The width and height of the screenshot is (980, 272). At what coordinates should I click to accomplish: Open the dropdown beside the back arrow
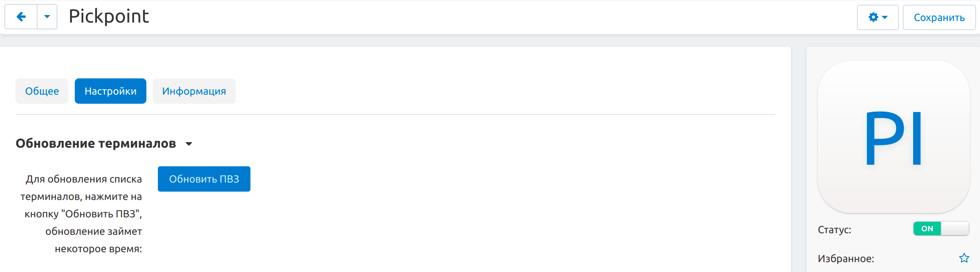pos(47,17)
